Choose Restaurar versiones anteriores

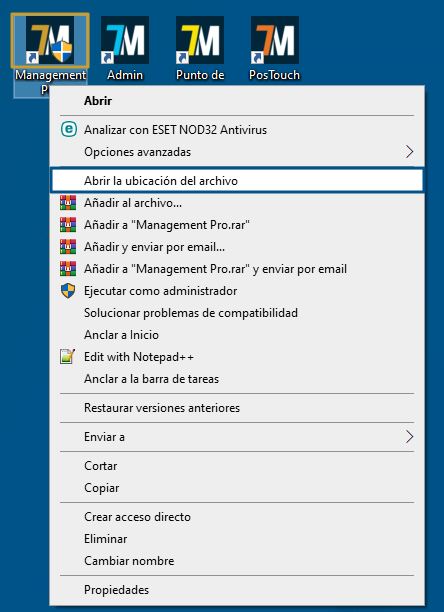237,408
